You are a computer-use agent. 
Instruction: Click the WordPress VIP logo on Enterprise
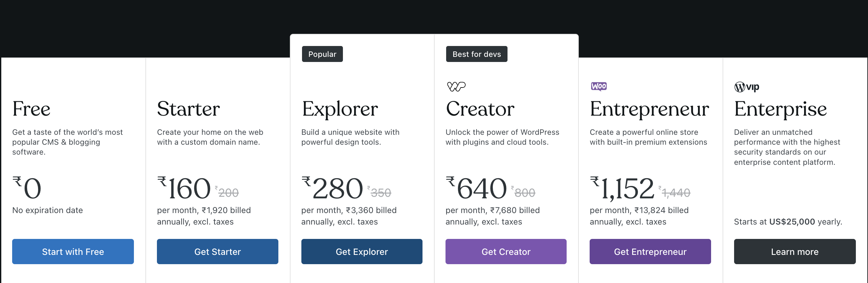point(746,87)
